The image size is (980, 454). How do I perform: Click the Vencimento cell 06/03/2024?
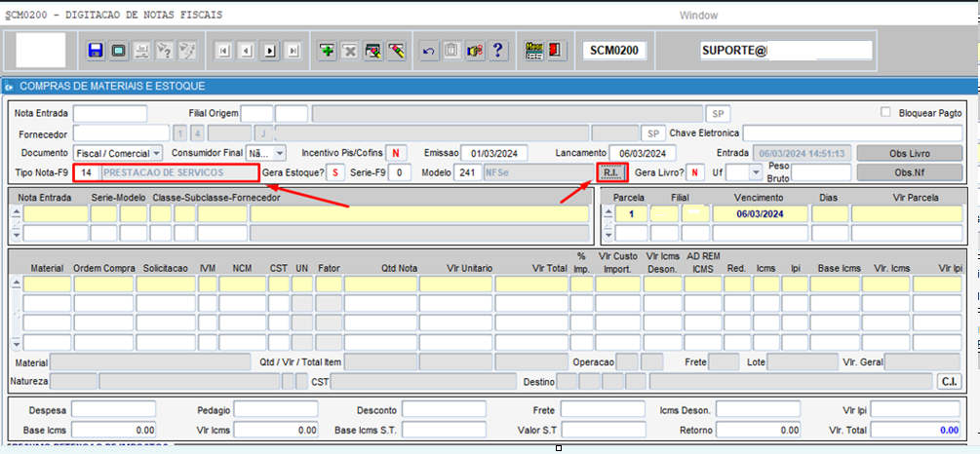click(760, 213)
